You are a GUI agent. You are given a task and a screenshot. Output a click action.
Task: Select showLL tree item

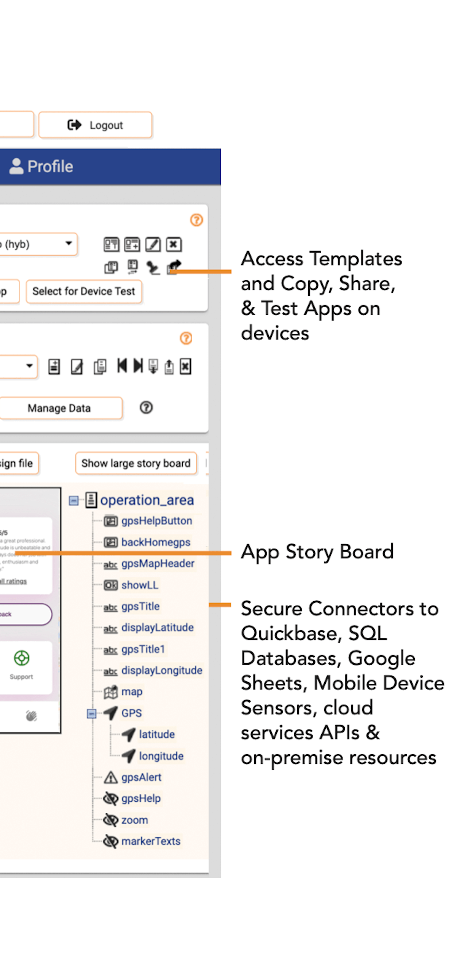(x=140, y=585)
